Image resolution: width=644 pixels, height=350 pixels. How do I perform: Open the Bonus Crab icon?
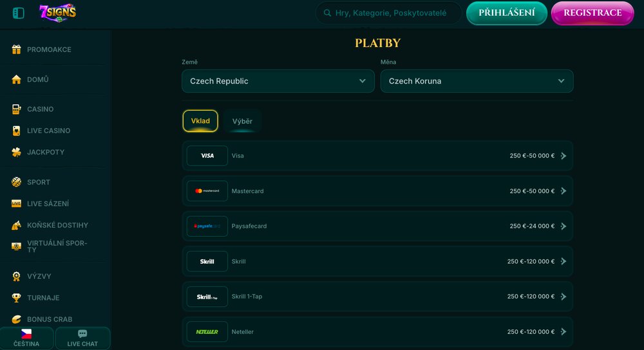pos(17,319)
